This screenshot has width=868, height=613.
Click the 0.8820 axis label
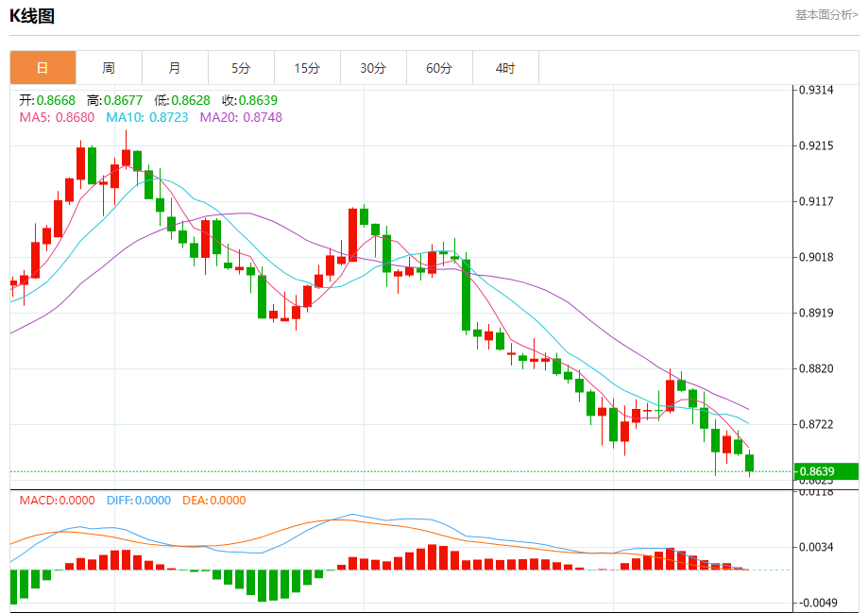point(816,368)
